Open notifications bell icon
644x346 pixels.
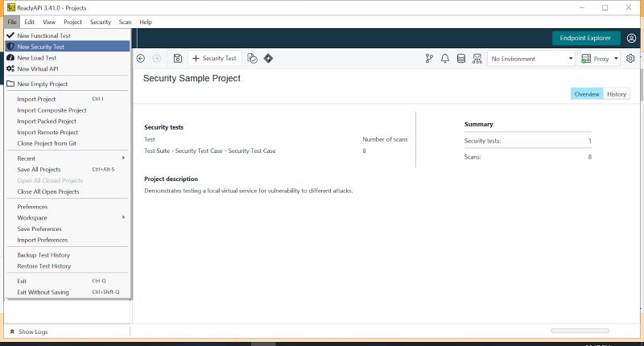(445, 59)
